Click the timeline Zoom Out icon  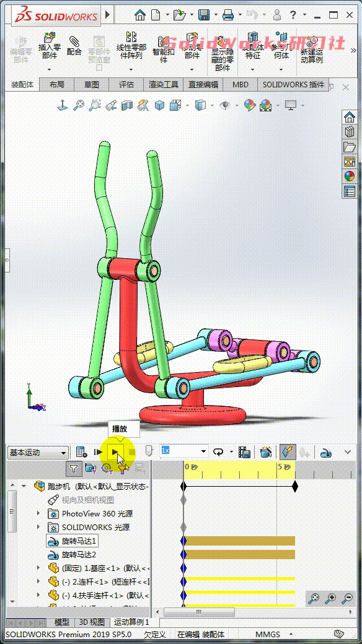348,598
